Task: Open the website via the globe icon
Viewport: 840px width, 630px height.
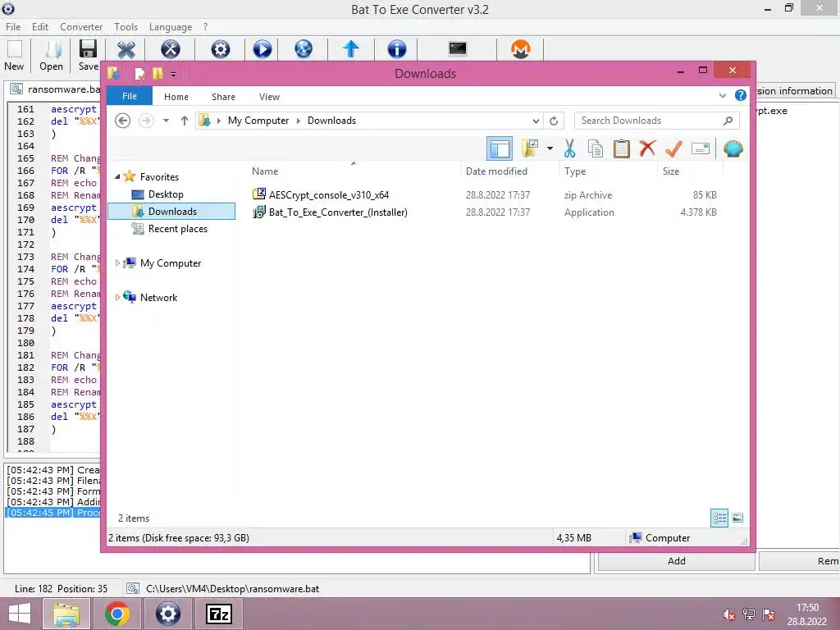Action: click(x=304, y=48)
